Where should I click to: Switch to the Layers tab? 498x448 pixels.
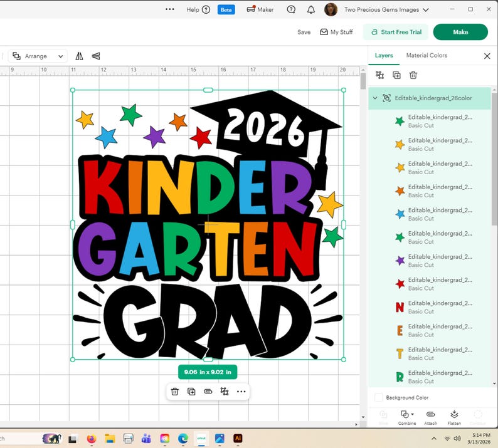pyautogui.click(x=384, y=56)
